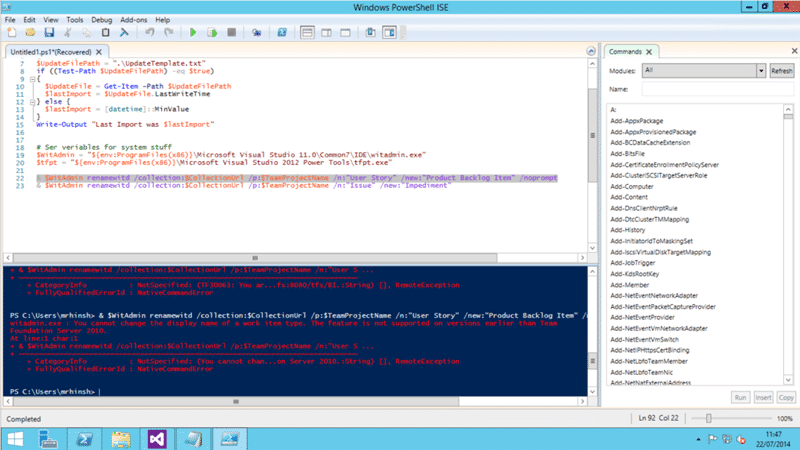Select Add-Content in the command list

click(x=629, y=197)
